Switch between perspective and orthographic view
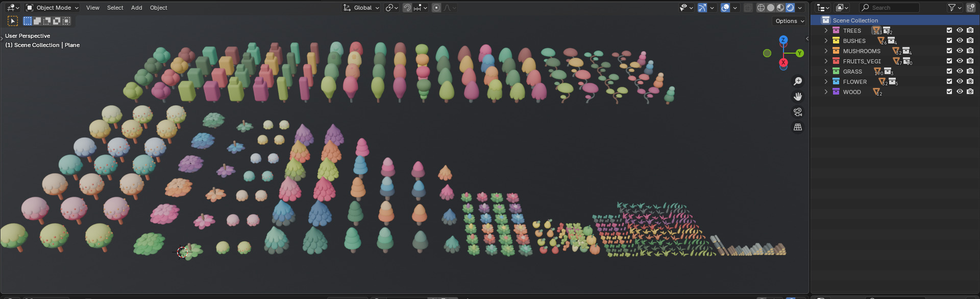980x299 pixels. (798, 127)
